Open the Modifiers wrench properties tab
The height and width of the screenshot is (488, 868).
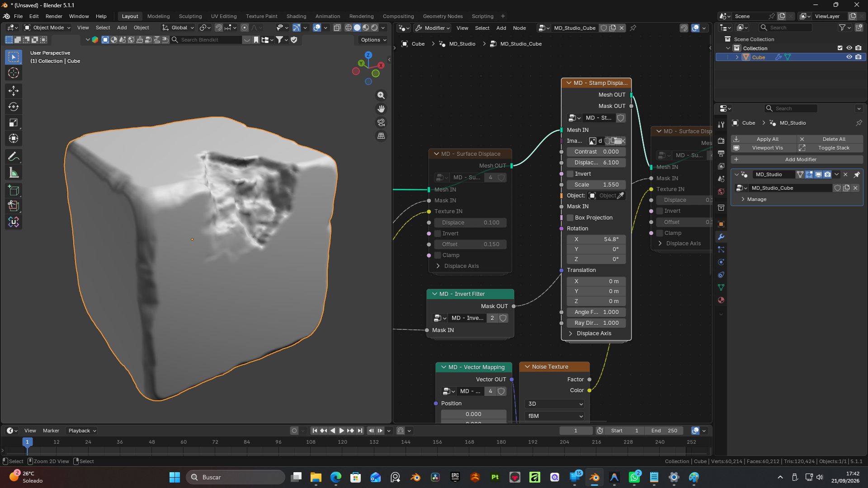tap(721, 237)
